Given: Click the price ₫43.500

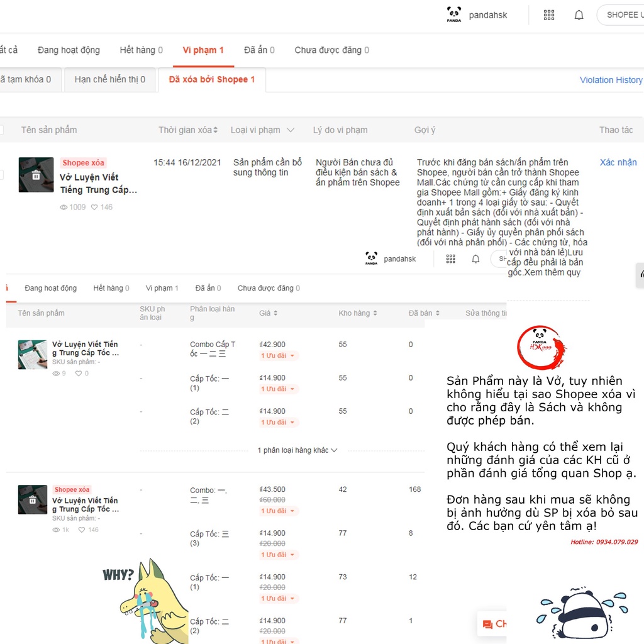Looking at the screenshot, I should click(x=272, y=489).
